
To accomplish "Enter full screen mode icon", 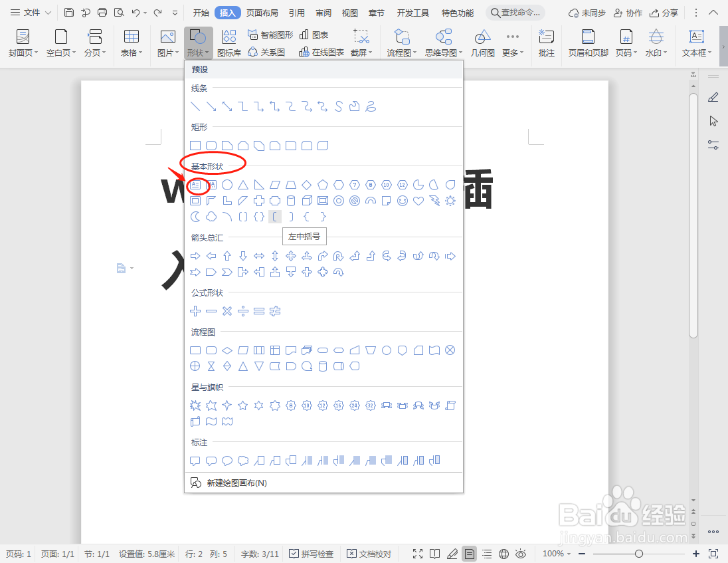I will 418,554.
